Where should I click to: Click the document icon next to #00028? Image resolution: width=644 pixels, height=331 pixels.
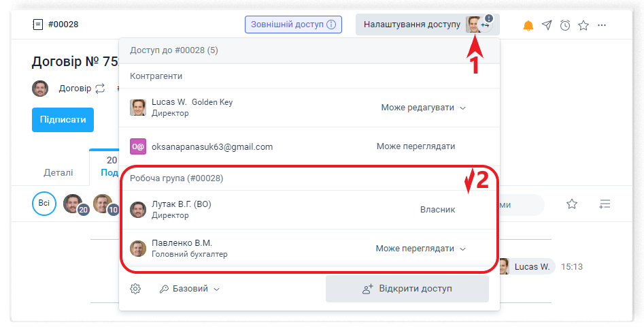(37, 25)
